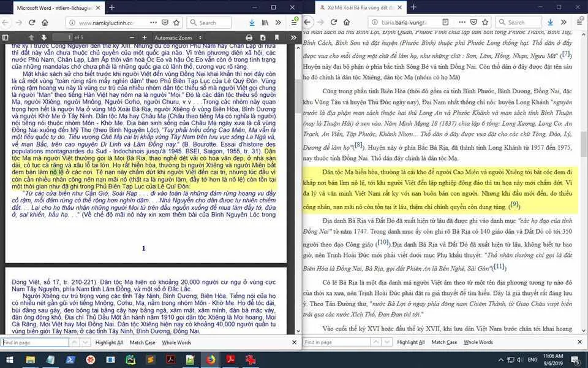Go home in right browser window
The height and width of the screenshot is (368, 588).
(347, 22)
